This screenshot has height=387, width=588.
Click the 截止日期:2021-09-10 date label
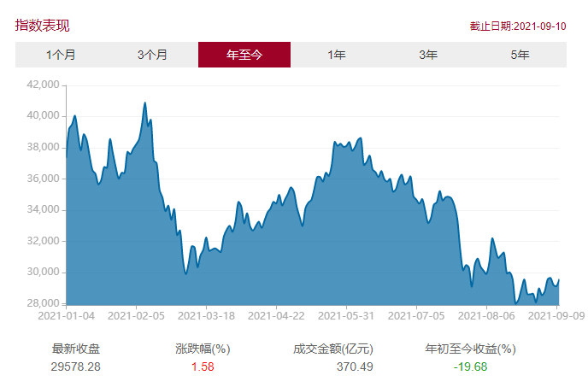(x=518, y=26)
